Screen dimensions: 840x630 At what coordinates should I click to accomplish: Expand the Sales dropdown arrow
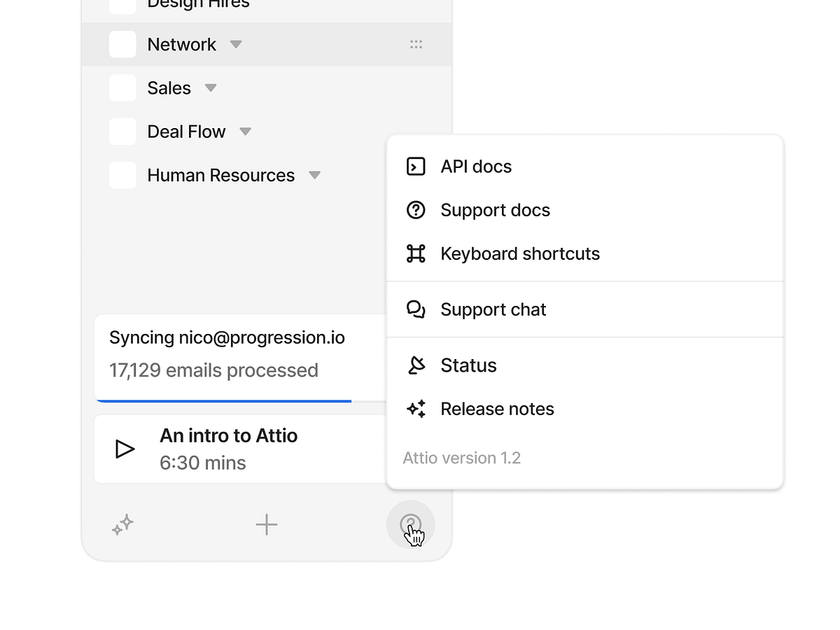coord(210,88)
